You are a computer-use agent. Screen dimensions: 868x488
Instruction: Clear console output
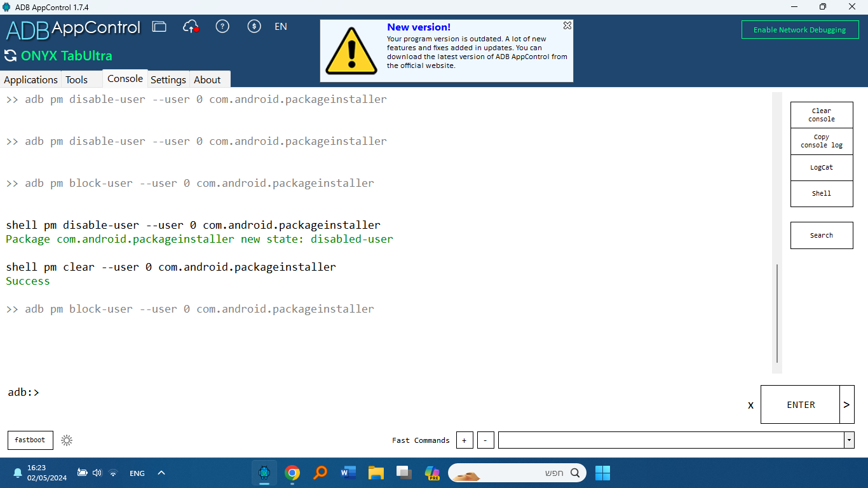coord(822,115)
